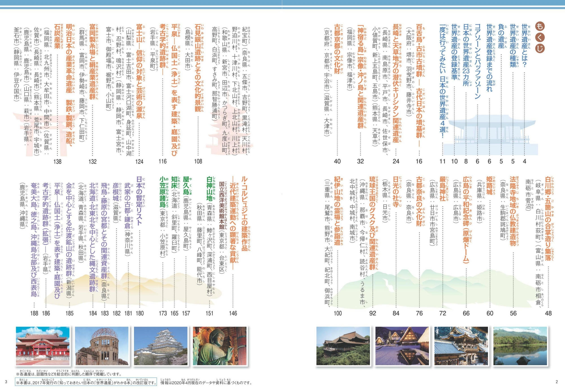Select the heading 日本の世界遺産23カ所

pos(466,55)
